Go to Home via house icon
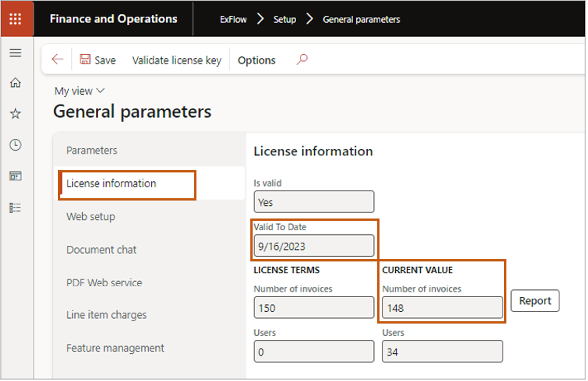 (x=15, y=82)
